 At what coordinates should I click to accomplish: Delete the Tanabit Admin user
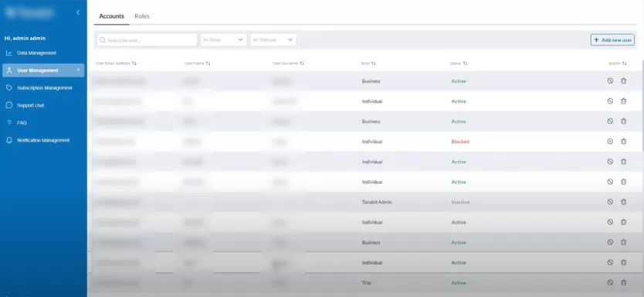pos(623,202)
